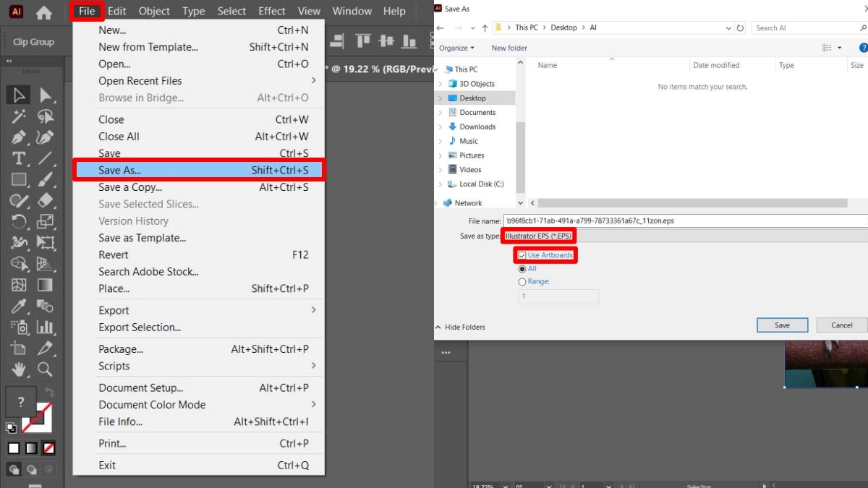This screenshot has height=488, width=868.
Task: Click the Search AI search box
Action: (x=809, y=28)
